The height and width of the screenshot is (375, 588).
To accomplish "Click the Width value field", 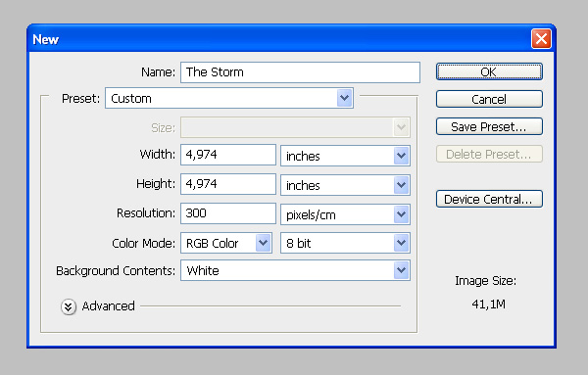I will click(x=228, y=155).
